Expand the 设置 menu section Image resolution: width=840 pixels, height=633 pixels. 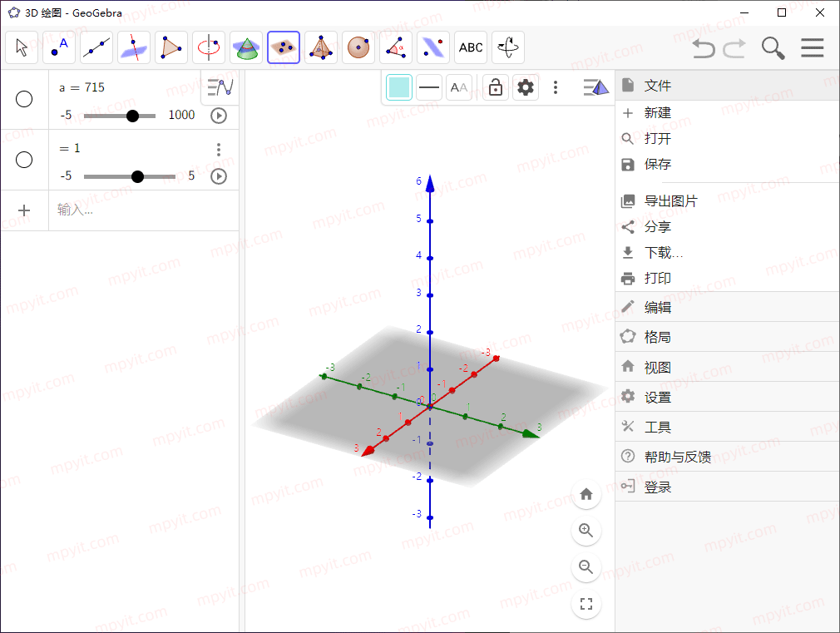pyautogui.click(x=728, y=397)
